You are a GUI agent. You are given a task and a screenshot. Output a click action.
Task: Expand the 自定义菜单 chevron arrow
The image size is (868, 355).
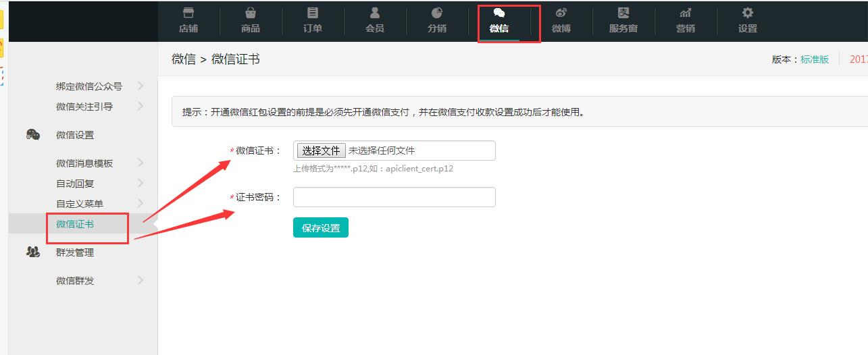[140, 203]
